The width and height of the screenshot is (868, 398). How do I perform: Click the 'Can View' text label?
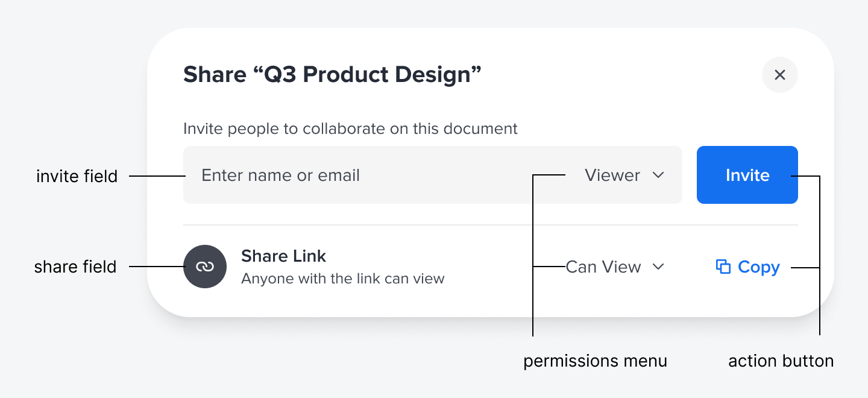(x=603, y=267)
